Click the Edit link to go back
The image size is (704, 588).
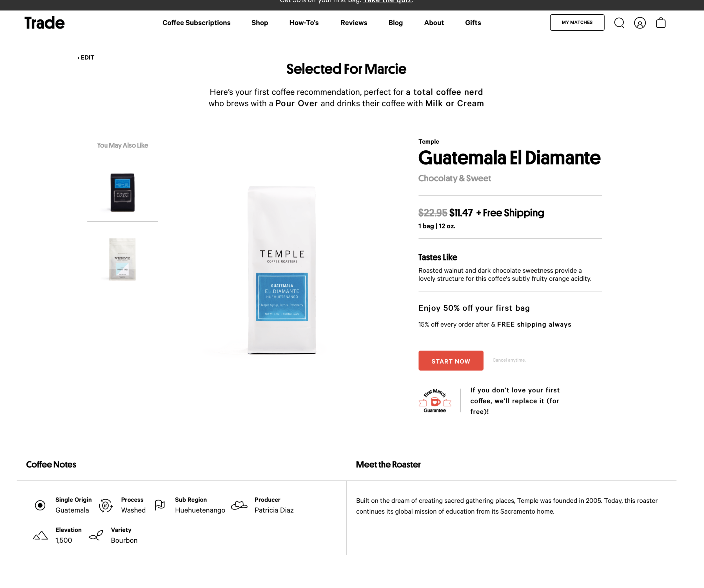coord(86,57)
